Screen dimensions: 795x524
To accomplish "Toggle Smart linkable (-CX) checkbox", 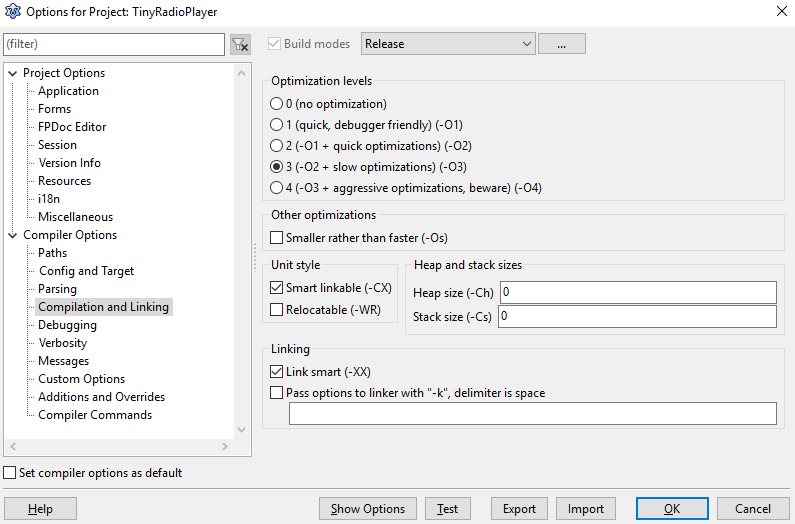I will (276, 288).
